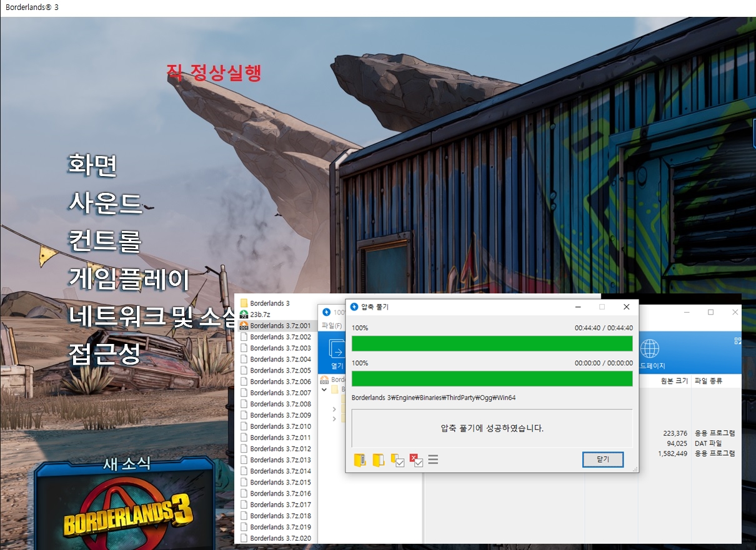The height and width of the screenshot is (550, 756).
Task: Select file Borderlands 3.7z.003
Action: (x=281, y=348)
